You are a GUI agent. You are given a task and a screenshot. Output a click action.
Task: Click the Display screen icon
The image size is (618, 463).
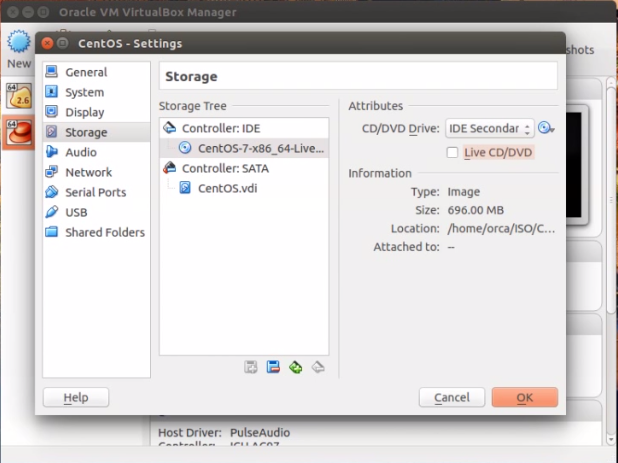[52, 112]
